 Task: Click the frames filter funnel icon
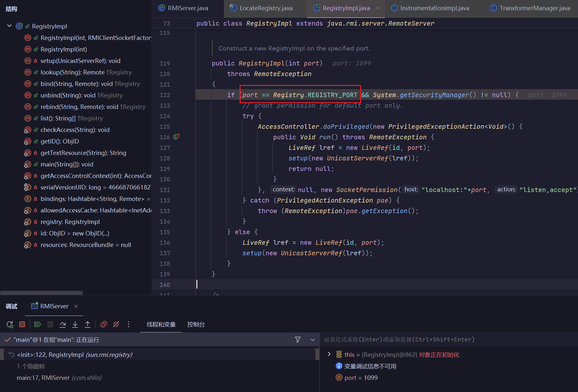[298, 340]
